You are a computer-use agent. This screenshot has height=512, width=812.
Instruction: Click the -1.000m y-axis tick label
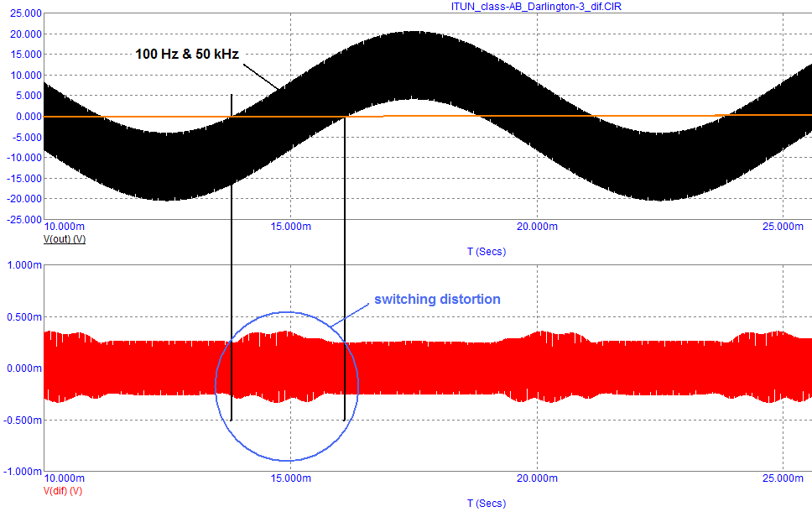coord(23,472)
